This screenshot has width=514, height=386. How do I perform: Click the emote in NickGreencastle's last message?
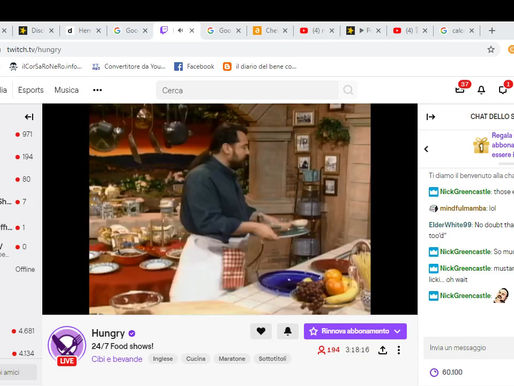click(501, 295)
